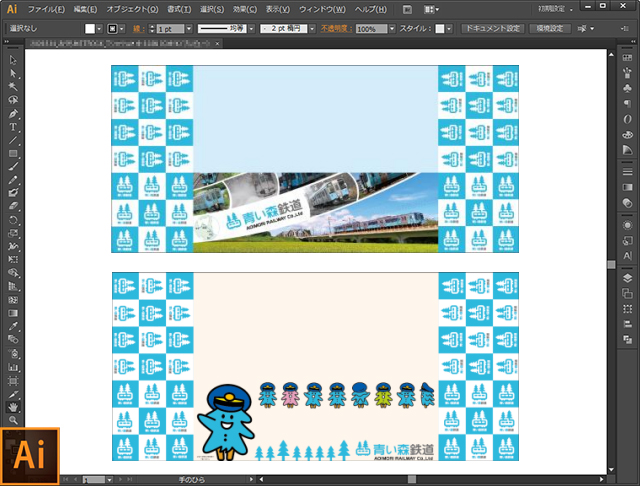Click the ドキュメント設定 button

pyautogui.click(x=492, y=29)
